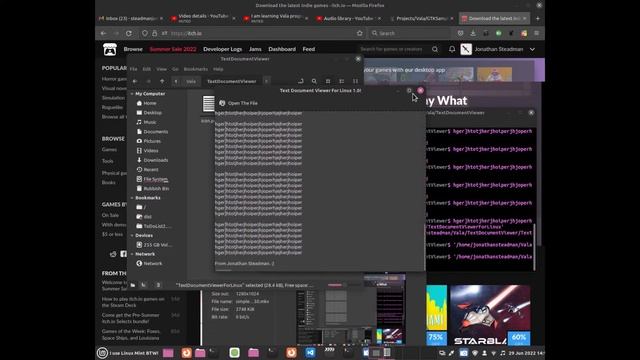640x360 pixels.
Task: Click itch.io search games field
Action: click(394, 49)
